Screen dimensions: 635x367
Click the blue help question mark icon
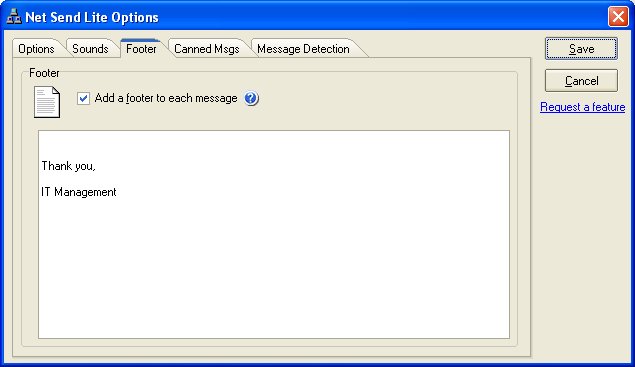(x=251, y=98)
